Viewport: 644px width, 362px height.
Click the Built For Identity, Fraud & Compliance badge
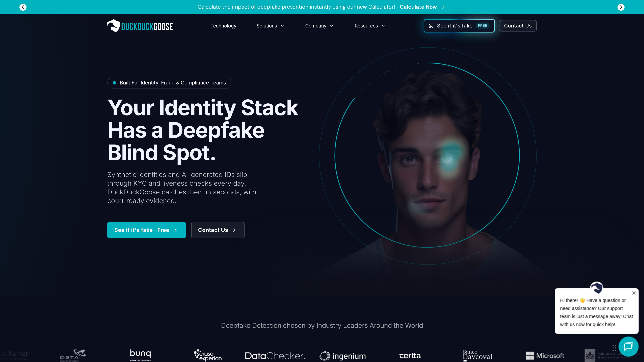(x=169, y=83)
